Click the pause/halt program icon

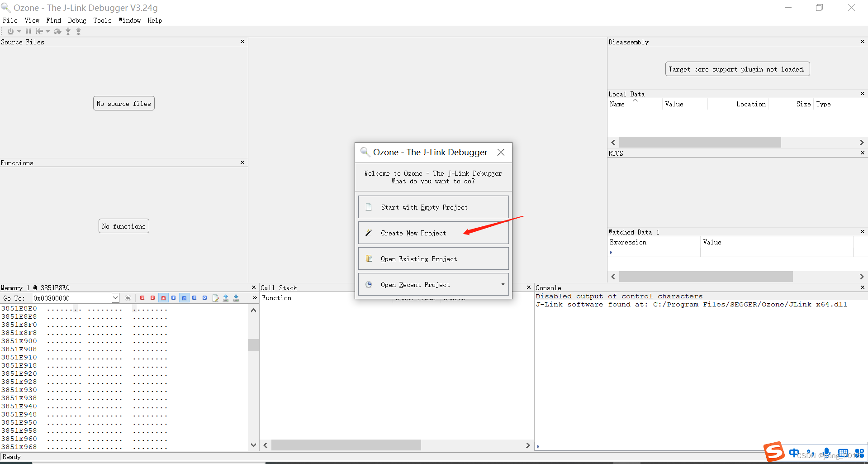28,31
